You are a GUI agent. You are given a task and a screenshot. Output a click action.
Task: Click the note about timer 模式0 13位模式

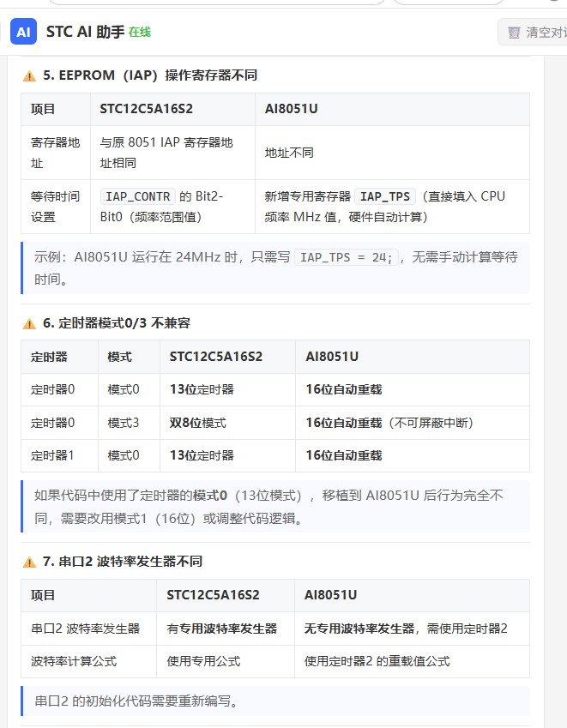(275, 507)
